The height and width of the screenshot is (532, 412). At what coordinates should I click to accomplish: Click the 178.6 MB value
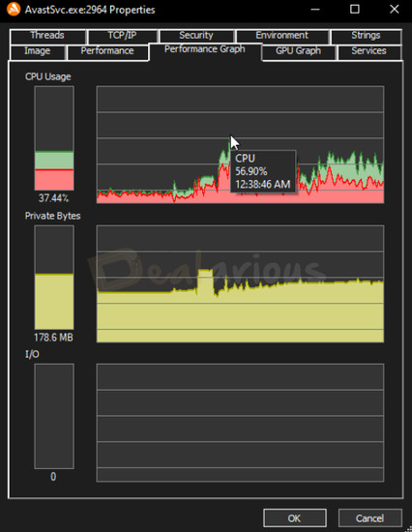coord(53,338)
